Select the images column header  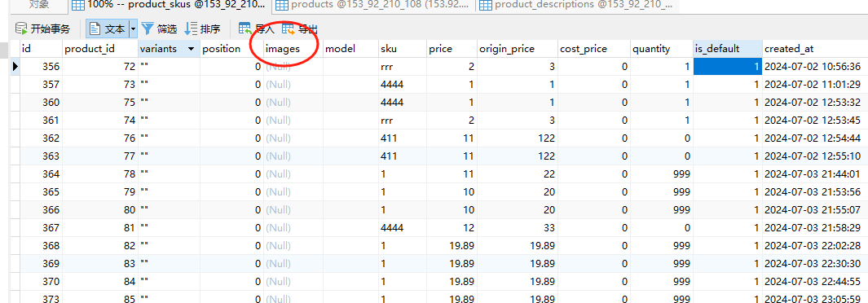(x=293, y=49)
